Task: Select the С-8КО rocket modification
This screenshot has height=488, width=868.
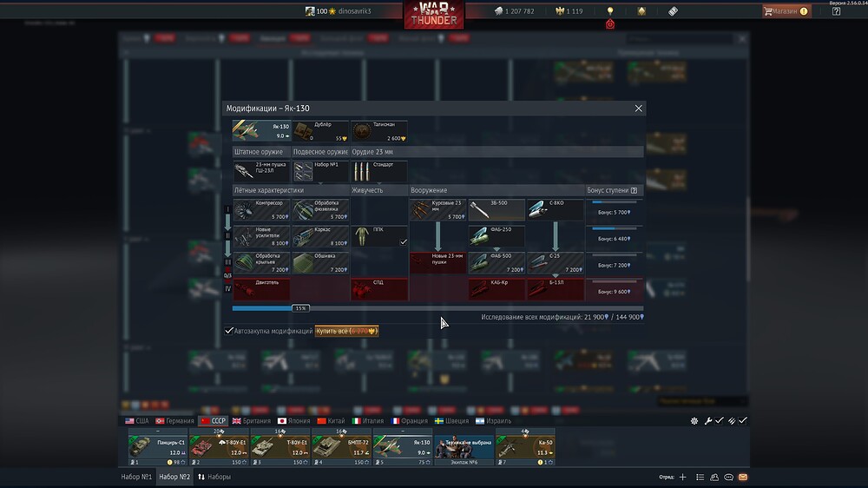Action: click(556, 210)
